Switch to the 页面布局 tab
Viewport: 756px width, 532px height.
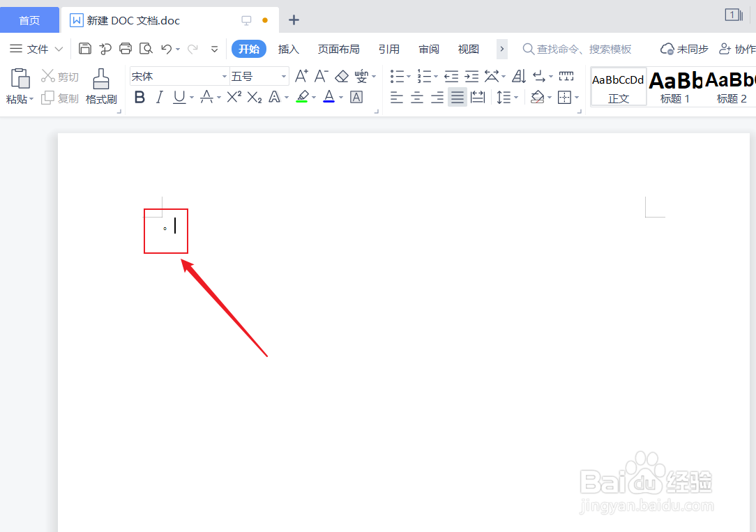tap(338, 49)
